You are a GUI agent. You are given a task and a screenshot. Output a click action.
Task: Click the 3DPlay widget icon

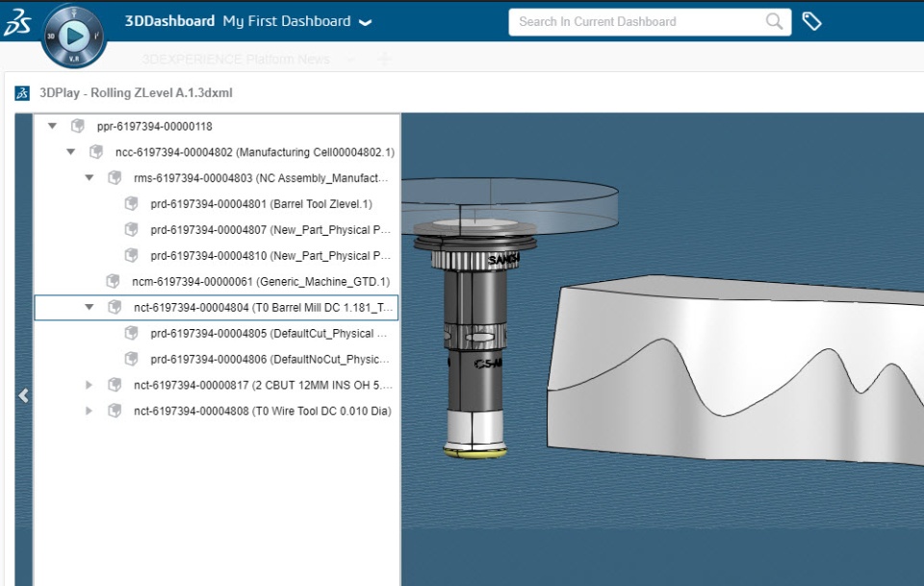[22, 93]
